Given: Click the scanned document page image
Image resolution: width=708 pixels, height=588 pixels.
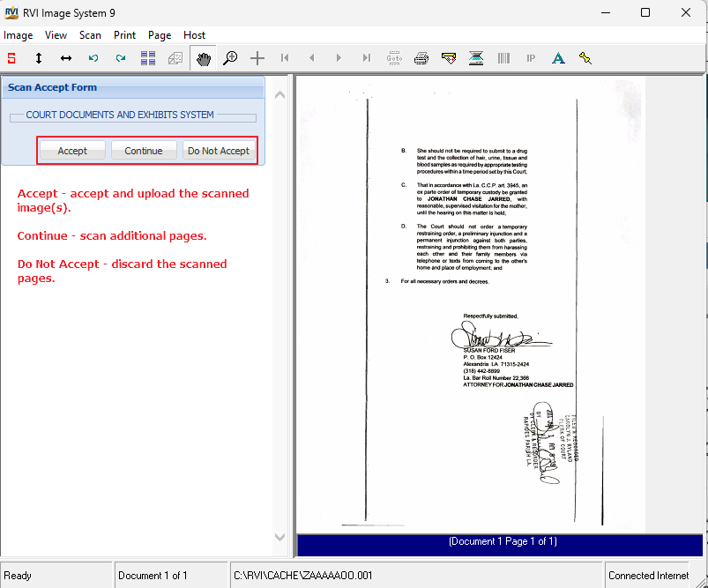Looking at the screenshot, I should (473, 305).
